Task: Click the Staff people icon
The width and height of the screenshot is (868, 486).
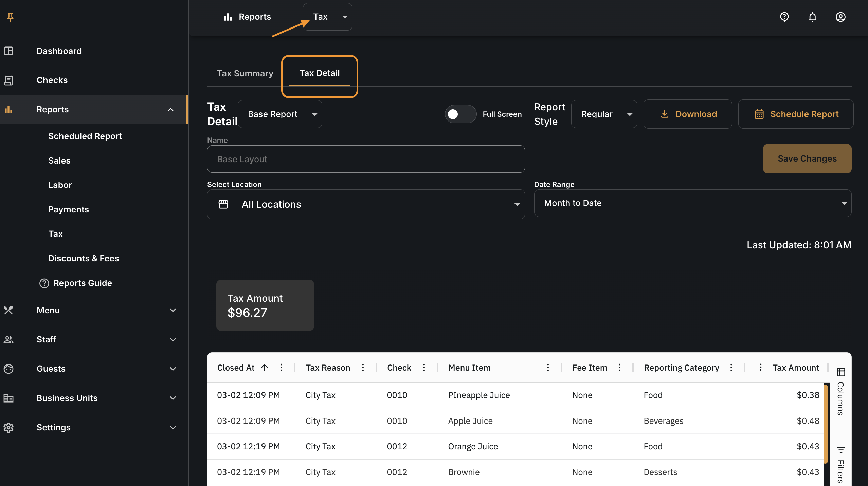Action: click(x=8, y=339)
